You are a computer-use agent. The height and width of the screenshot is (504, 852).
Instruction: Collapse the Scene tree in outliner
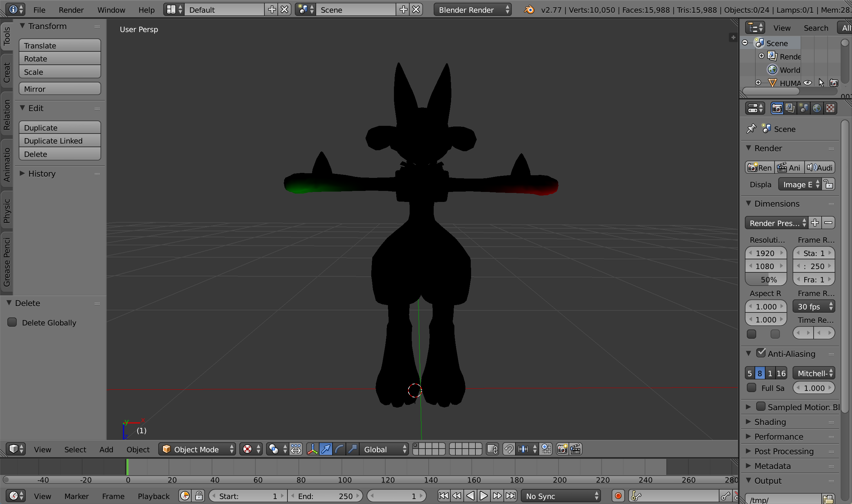coord(745,43)
